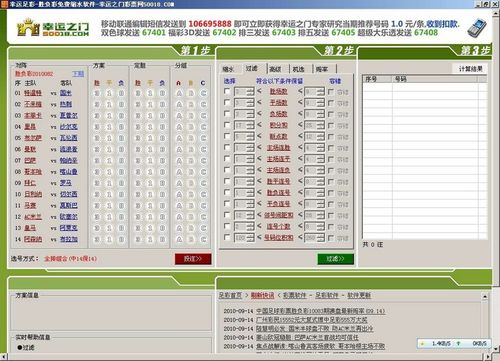The height and width of the screenshot is (361, 500).
Task: Enable the 负场数 filter checkbox
Action: point(227,114)
